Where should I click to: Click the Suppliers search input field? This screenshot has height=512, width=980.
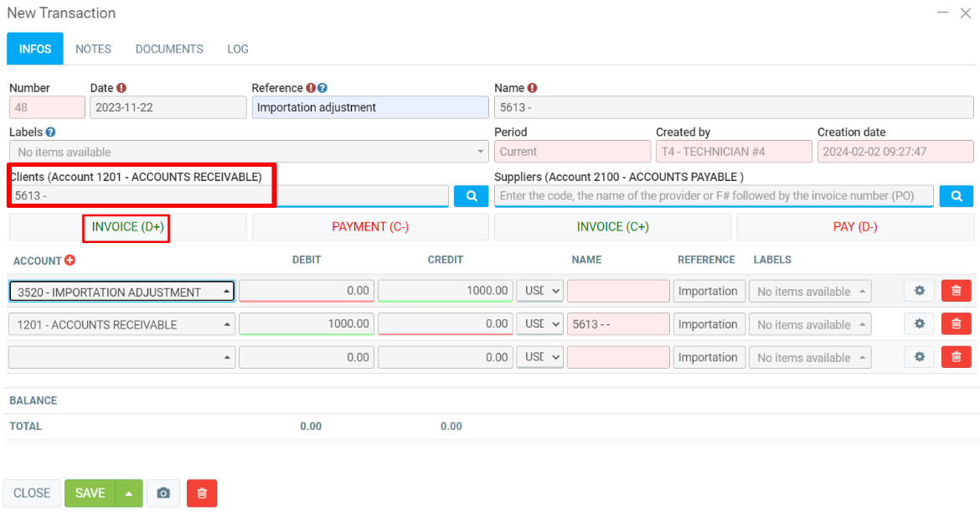coord(713,196)
